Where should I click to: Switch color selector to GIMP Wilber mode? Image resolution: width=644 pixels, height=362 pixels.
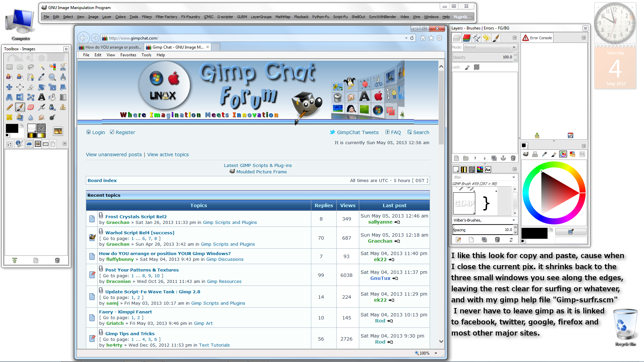pos(526,154)
